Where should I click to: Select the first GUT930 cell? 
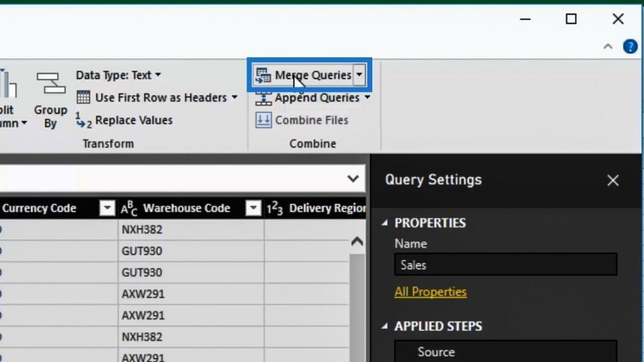[x=191, y=251]
